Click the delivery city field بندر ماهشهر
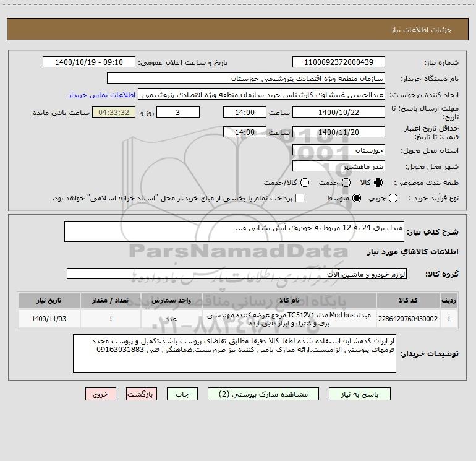The image size is (476, 461). [339, 166]
